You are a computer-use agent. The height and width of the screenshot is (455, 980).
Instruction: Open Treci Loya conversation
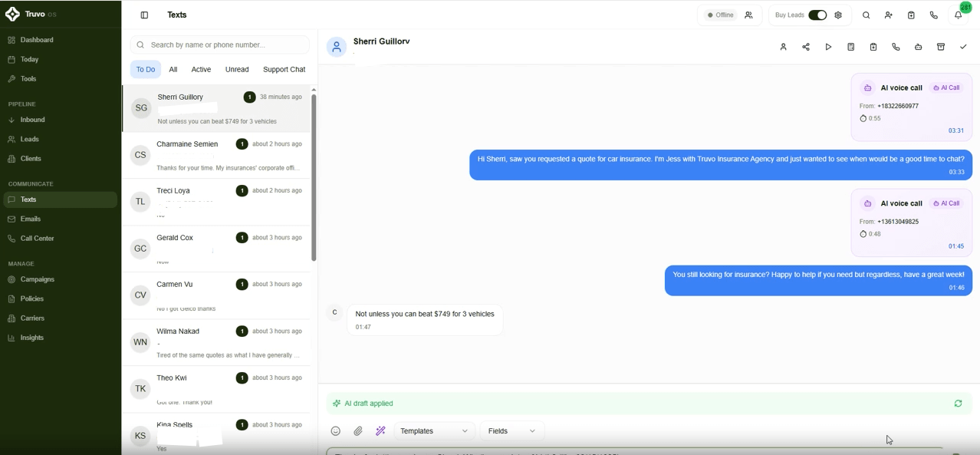click(215, 202)
